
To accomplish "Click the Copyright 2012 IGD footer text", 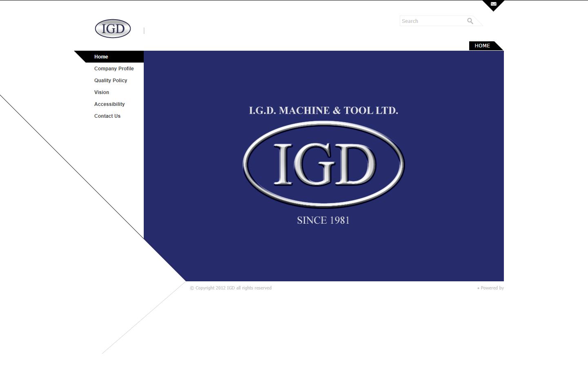I will pos(231,288).
